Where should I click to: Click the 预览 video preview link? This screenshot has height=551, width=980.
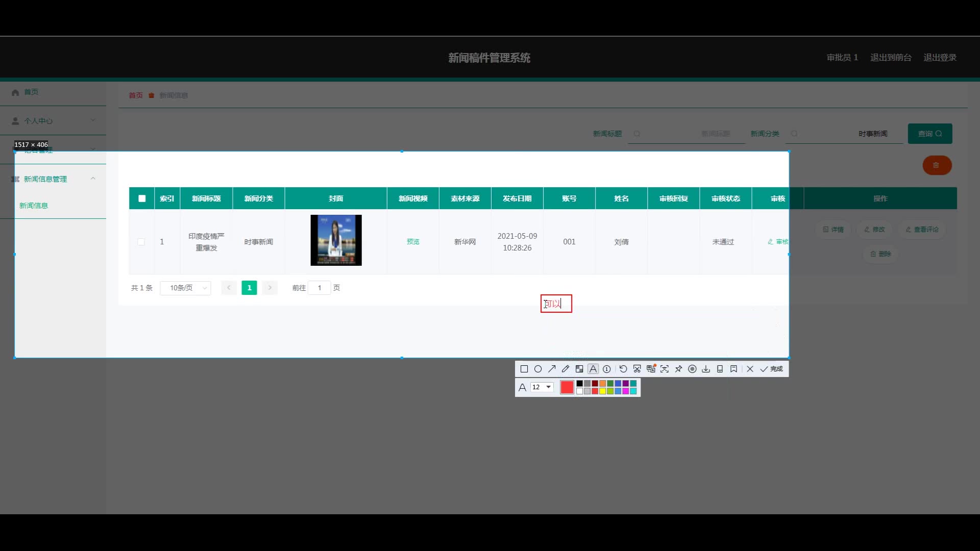413,242
